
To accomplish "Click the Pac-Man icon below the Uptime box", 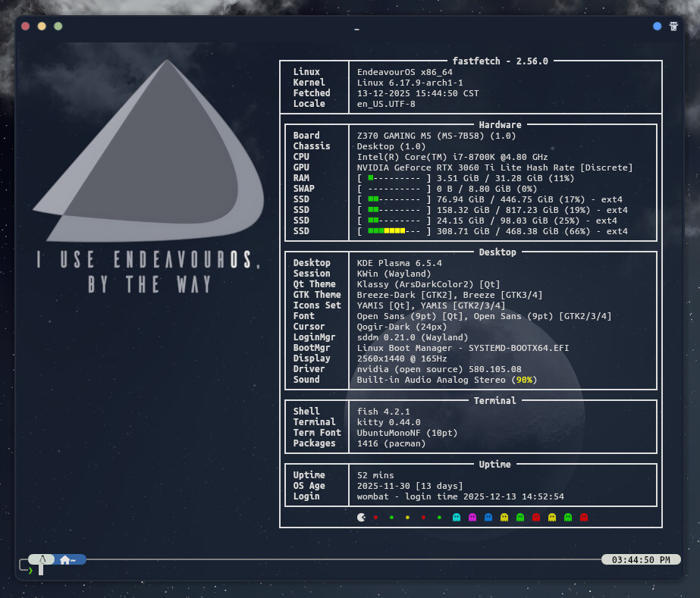I will point(361,518).
